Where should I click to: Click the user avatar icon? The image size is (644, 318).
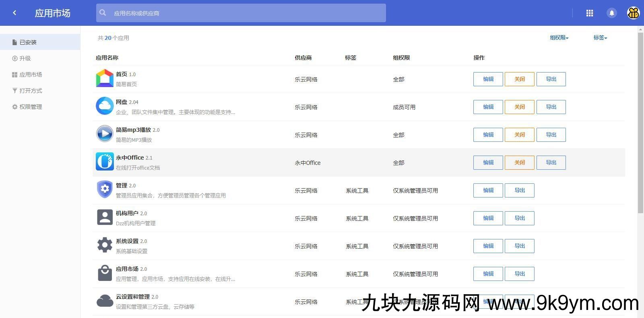pyautogui.click(x=633, y=13)
